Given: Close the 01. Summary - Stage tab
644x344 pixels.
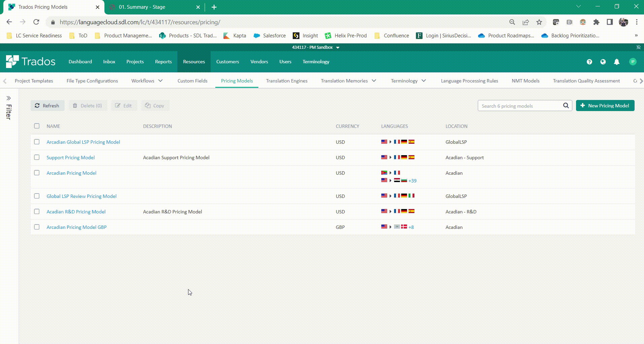Looking at the screenshot, I should [x=198, y=7].
